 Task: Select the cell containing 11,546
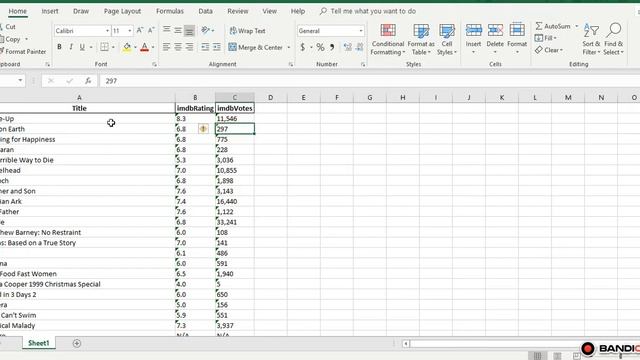[235, 119]
